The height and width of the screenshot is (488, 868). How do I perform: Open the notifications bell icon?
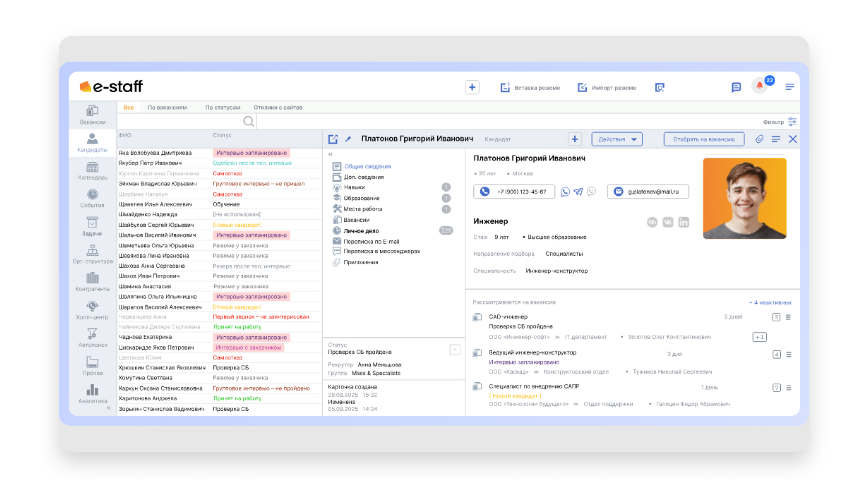[759, 86]
